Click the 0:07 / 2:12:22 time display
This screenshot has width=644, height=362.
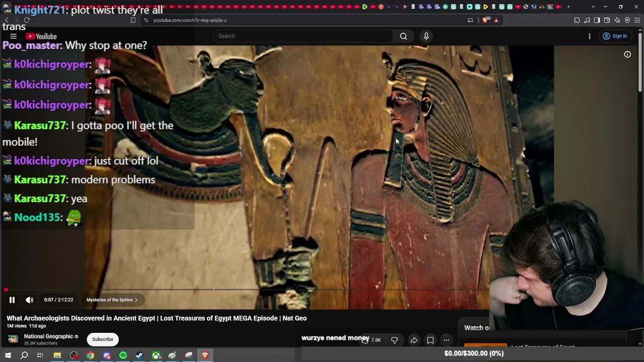[x=58, y=300]
